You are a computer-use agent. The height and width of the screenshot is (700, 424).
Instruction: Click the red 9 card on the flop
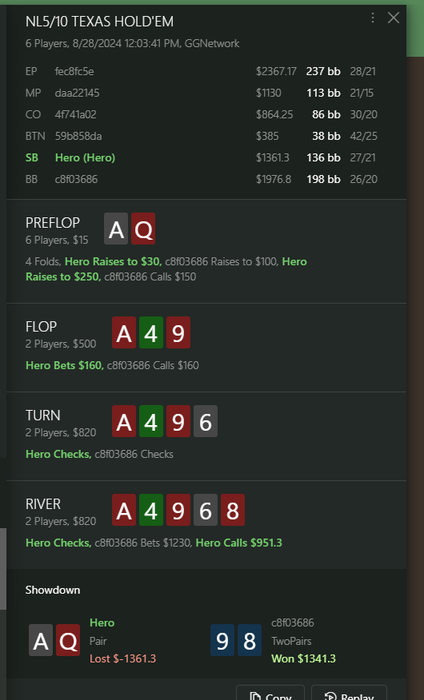tap(178, 333)
